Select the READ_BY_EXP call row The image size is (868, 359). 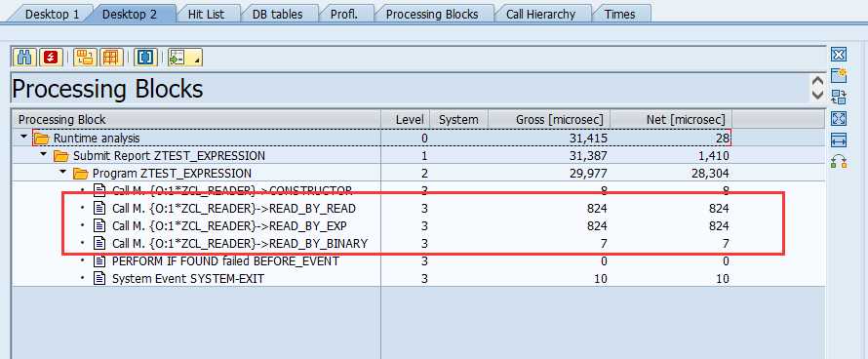pos(418,225)
